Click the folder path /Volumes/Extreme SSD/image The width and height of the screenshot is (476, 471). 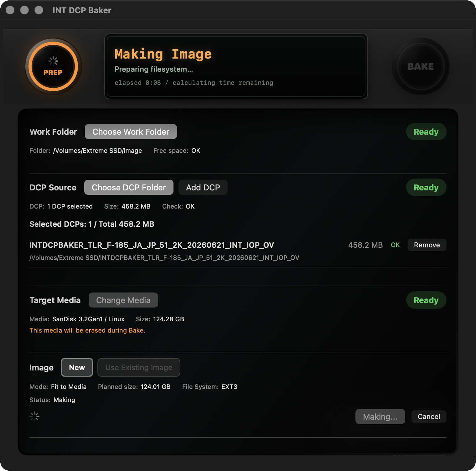[97, 151]
